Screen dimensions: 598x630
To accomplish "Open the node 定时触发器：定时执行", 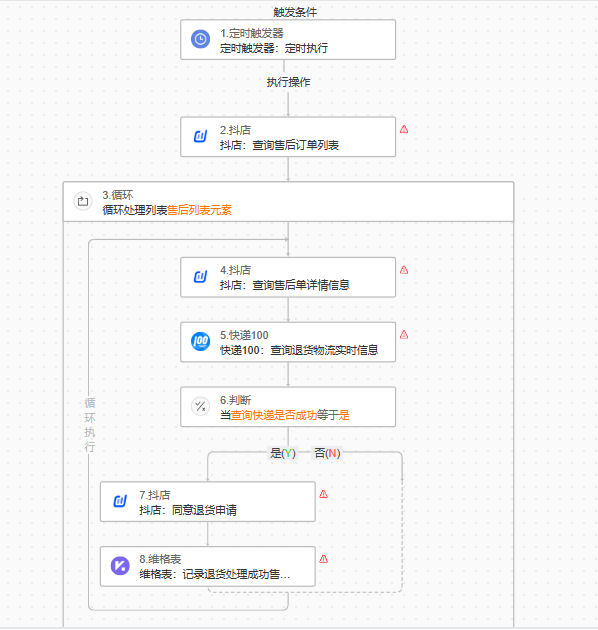I will (x=288, y=40).
